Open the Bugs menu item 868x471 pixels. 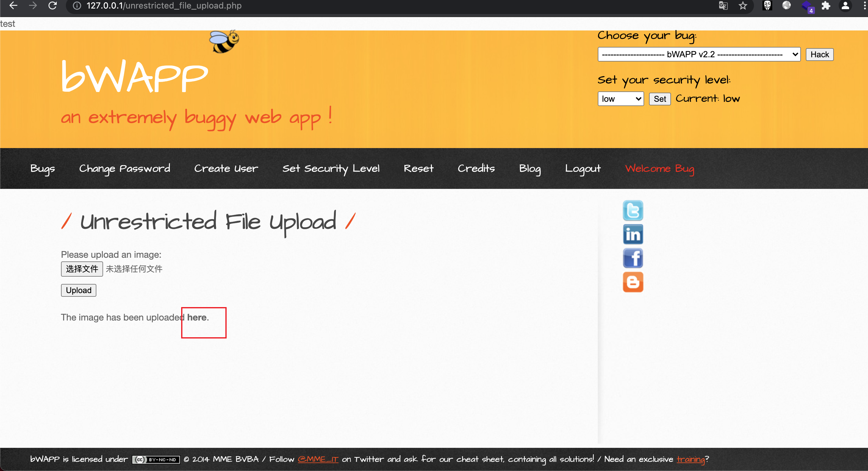pyautogui.click(x=42, y=168)
